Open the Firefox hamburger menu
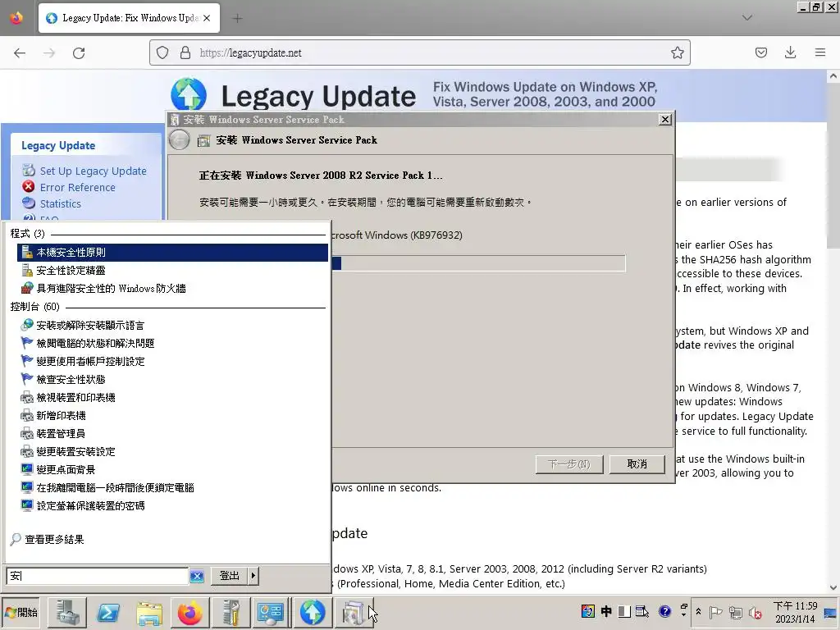The image size is (840, 630). pos(820,52)
